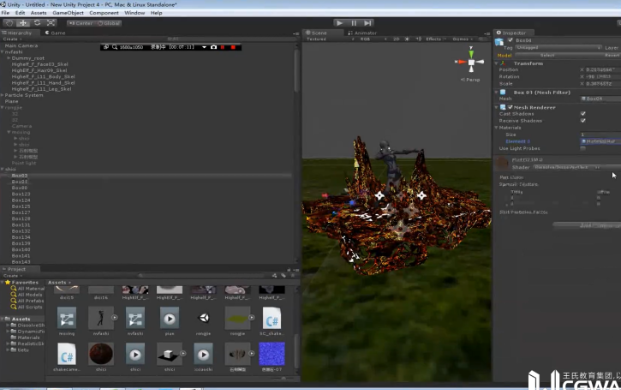Screen dimensions: 621x390
Task: Click the Step frame button
Action: 368,23
